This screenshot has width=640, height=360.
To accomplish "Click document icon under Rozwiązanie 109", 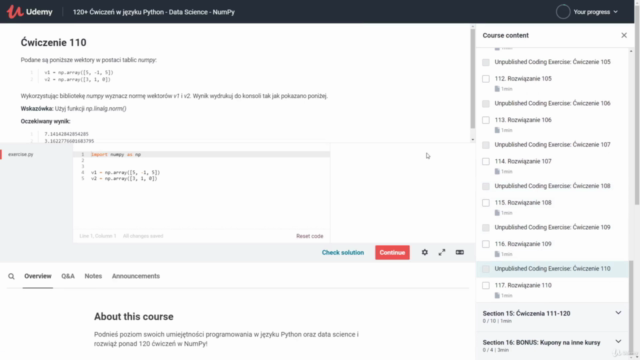I will click(x=497, y=253).
